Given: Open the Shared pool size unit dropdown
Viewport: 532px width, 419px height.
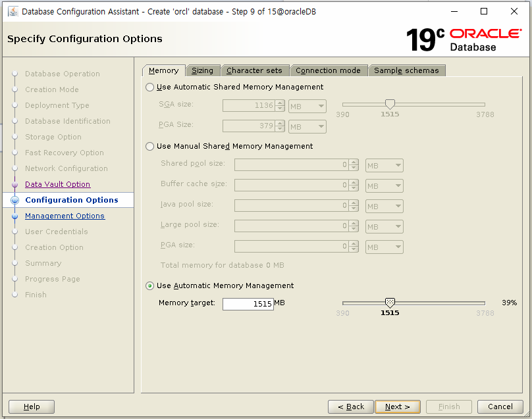Looking at the screenshot, I should pyautogui.click(x=384, y=166).
